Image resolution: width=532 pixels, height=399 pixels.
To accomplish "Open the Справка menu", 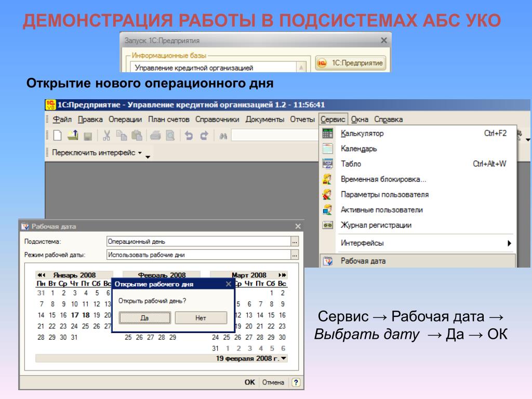I will click(x=389, y=119).
